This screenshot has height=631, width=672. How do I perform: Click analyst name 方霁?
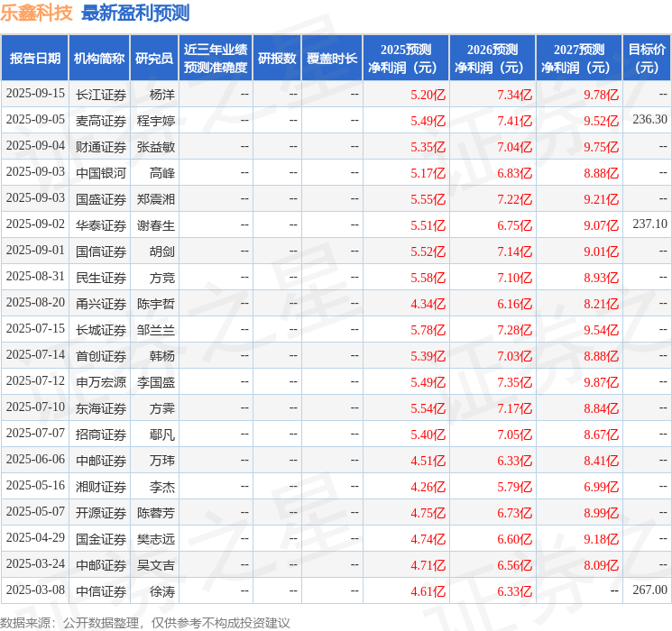coord(162,408)
